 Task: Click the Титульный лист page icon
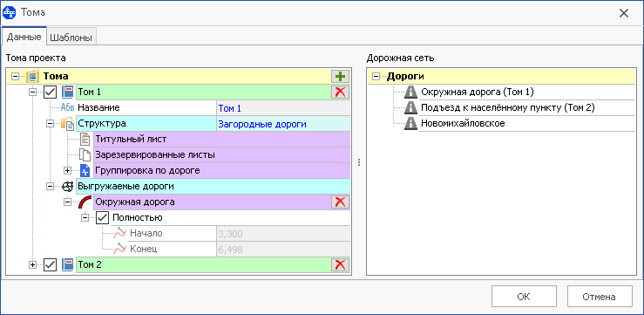point(85,140)
